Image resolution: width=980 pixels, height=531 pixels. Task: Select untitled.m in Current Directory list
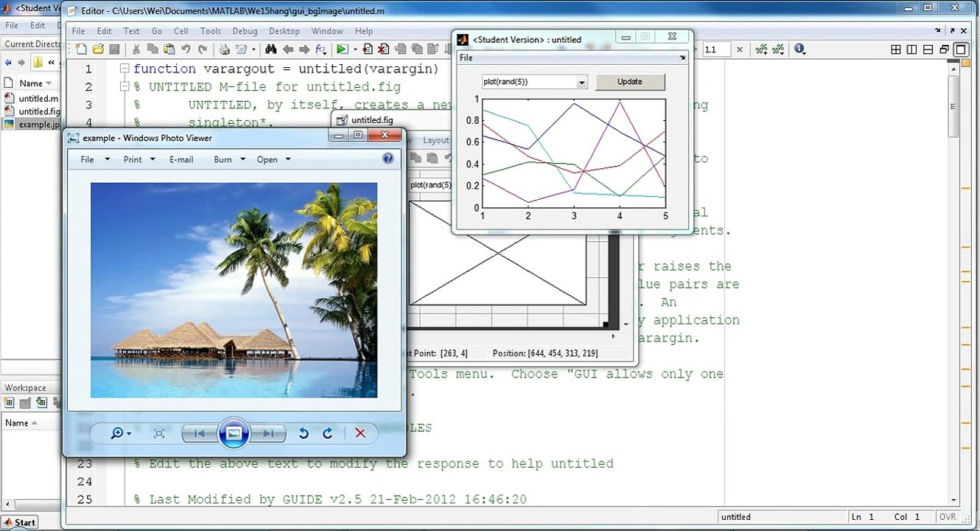point(31,98)
